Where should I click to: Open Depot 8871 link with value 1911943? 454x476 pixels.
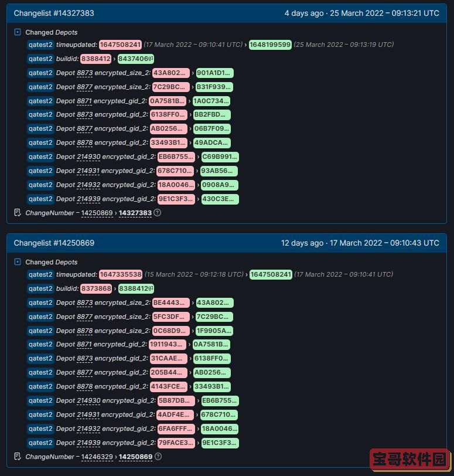click(84, 344)
